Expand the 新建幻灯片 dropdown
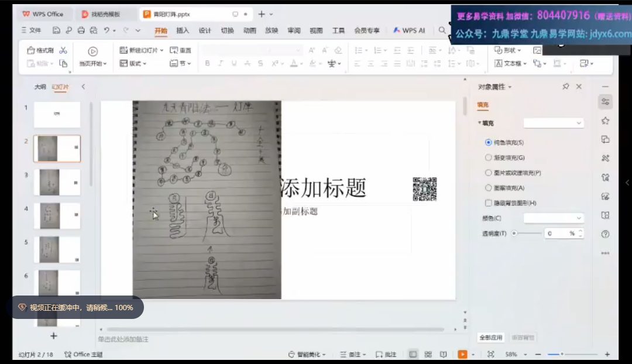 (162, 50)
